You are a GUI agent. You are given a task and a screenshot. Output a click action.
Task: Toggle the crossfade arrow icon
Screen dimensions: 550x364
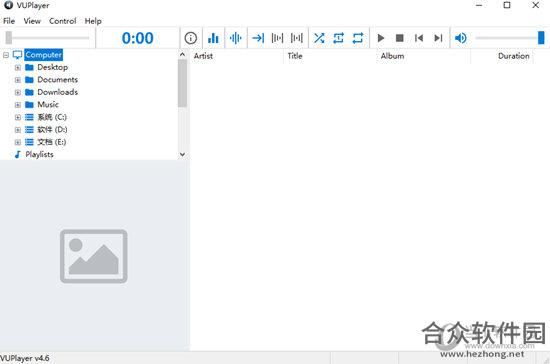click(258, 38)
